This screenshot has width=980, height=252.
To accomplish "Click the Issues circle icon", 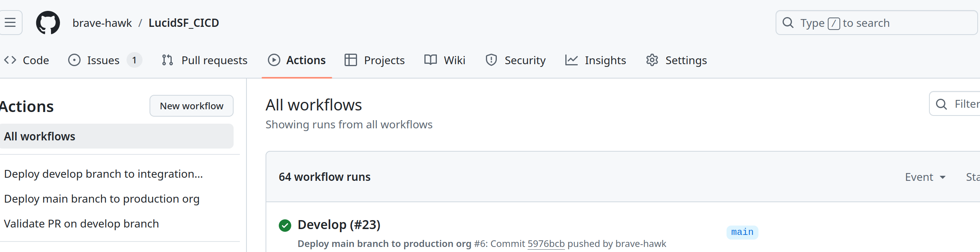I will click(74, 60).
